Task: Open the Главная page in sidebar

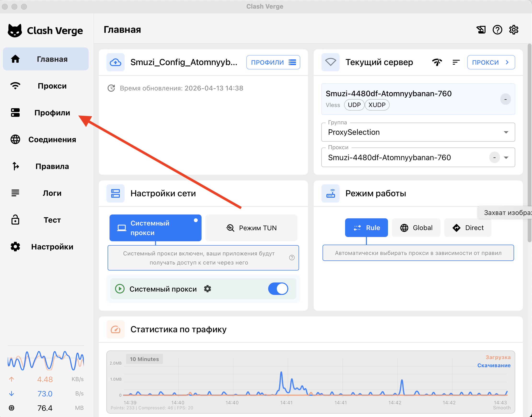Action: click(46, 59)
